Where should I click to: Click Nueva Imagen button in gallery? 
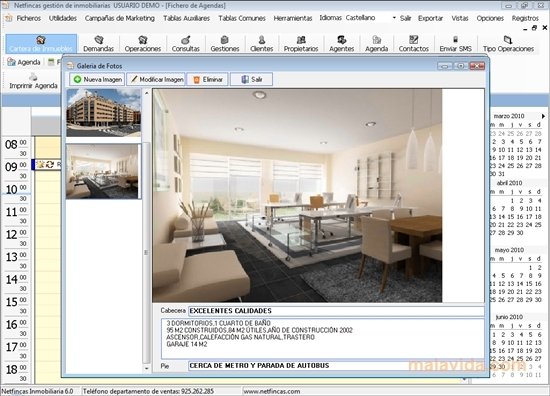click(97, 79)
